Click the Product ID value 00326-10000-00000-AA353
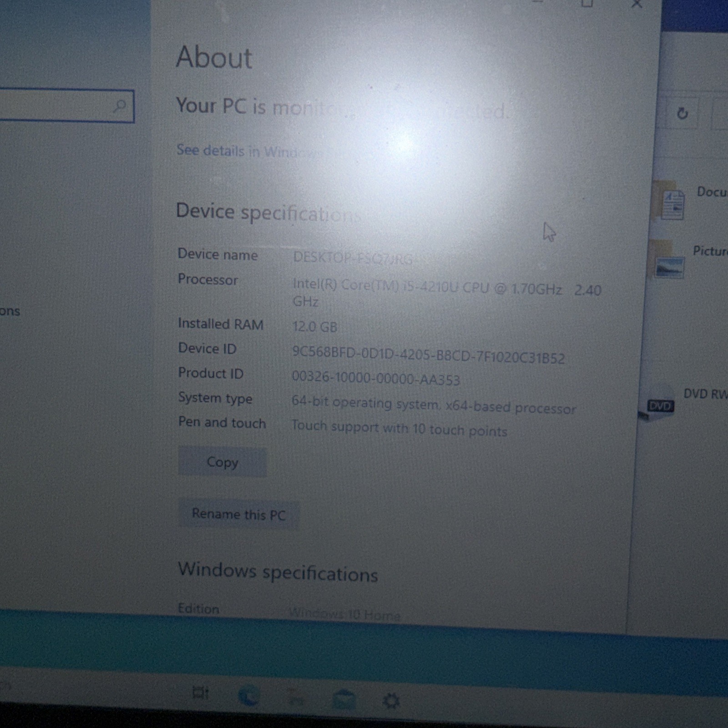 point(376,379)
